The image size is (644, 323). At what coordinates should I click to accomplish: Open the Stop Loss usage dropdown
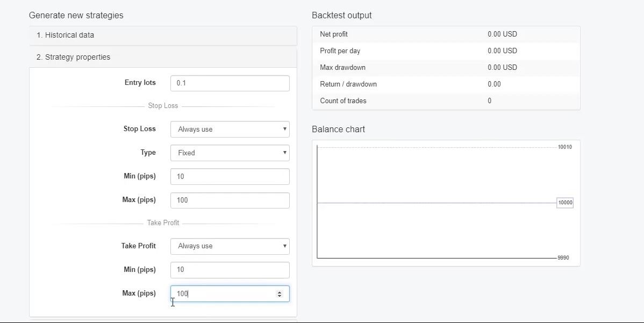click(230, 129)
